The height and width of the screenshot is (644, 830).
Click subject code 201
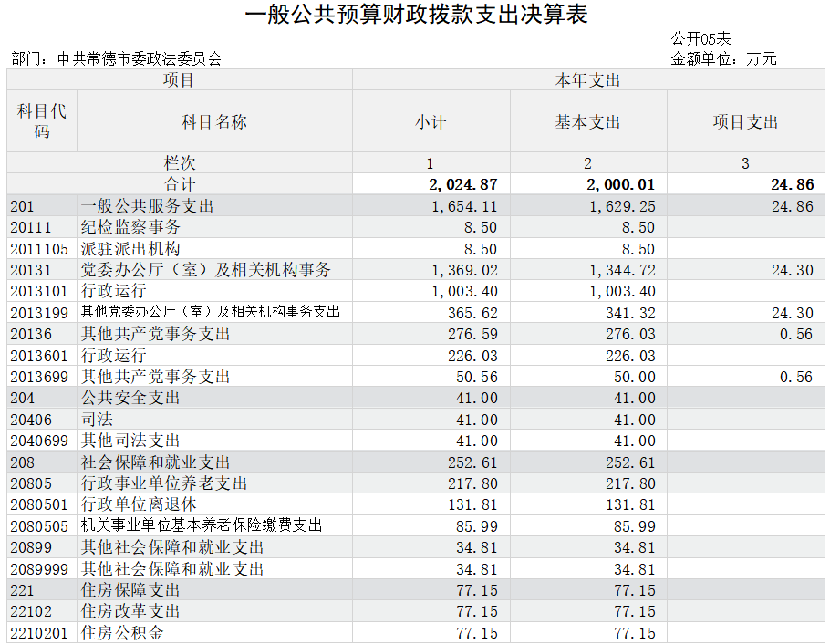click(22, 206)
